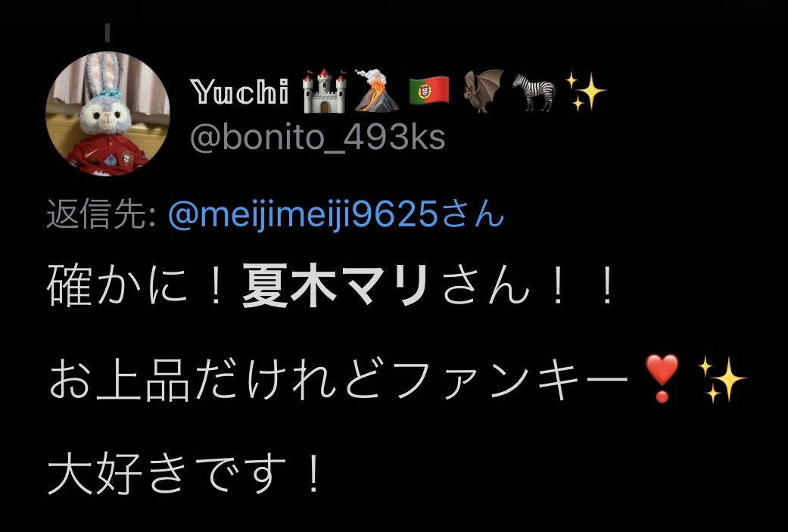The width and height of the screenshot is (788, 532).
Task: Click the 大好きです line of the reply
Action: tap(184, 473)
